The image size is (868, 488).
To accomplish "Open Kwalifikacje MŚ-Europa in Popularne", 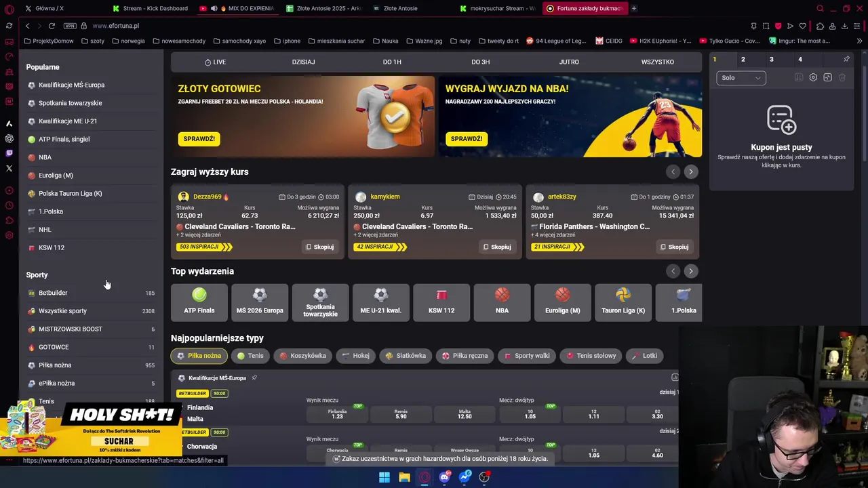I will coord(71,85).
